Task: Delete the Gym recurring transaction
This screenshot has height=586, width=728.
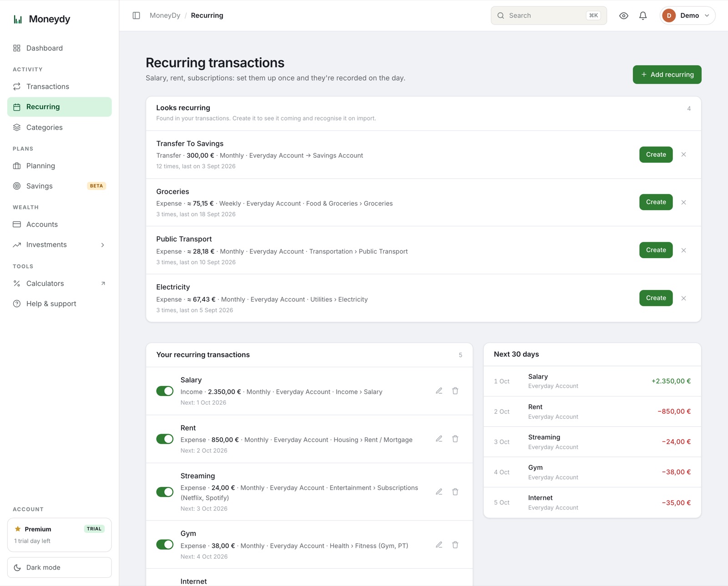Action: pyautogui.click(x=455, y=545)
